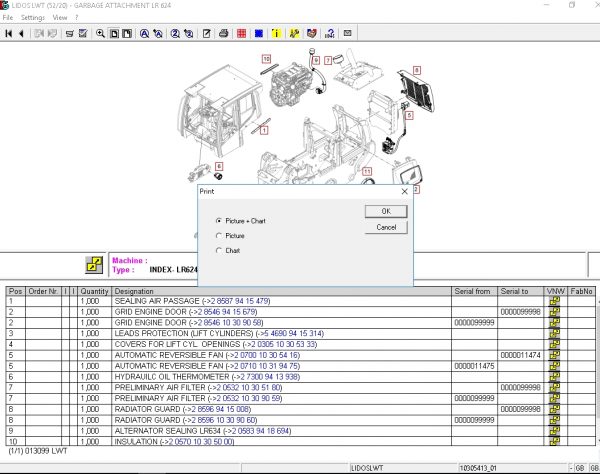Screen dimensions: 600x474
Task: Click the envelope mail icon
Action: click(x=347, y=33)
